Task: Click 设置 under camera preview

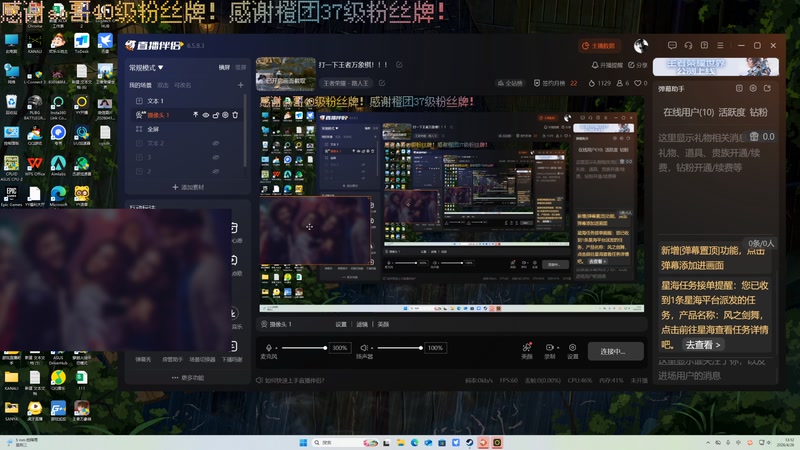Action: 341,324
